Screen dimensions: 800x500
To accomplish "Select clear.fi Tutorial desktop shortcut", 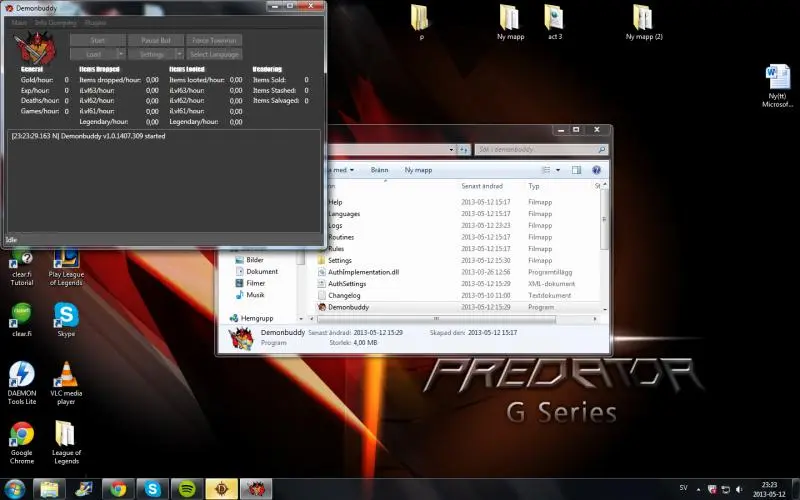I will [x=22, y=268].
